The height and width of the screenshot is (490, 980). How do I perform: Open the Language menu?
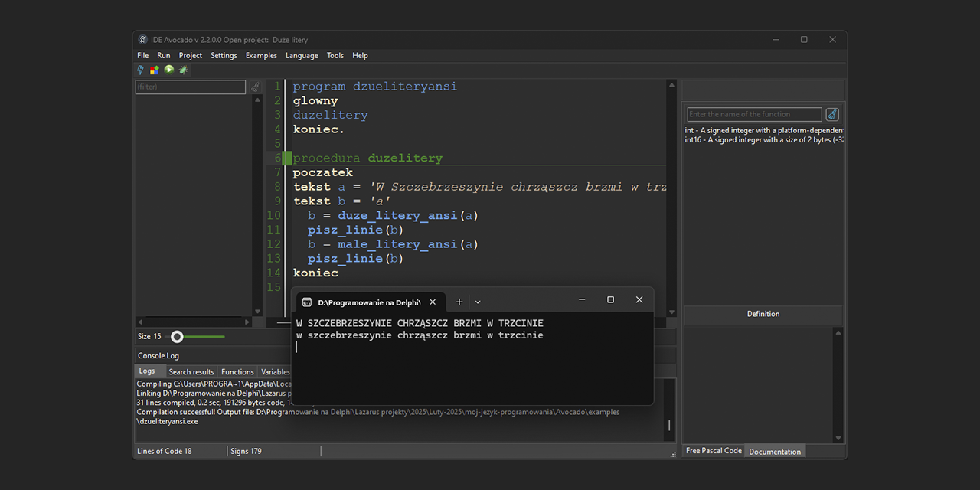(x=302, y=55)
